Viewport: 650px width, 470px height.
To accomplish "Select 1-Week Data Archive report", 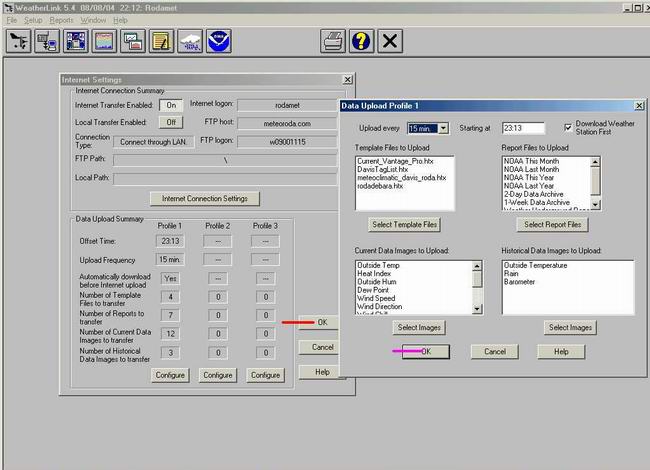I will pyautogui.click(x=537, y=203).
